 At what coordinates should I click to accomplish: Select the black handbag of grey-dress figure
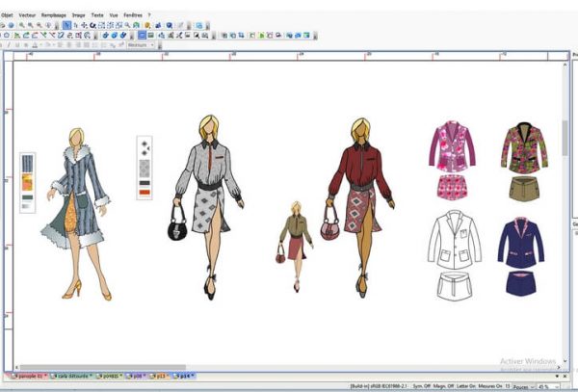point(177,222)
